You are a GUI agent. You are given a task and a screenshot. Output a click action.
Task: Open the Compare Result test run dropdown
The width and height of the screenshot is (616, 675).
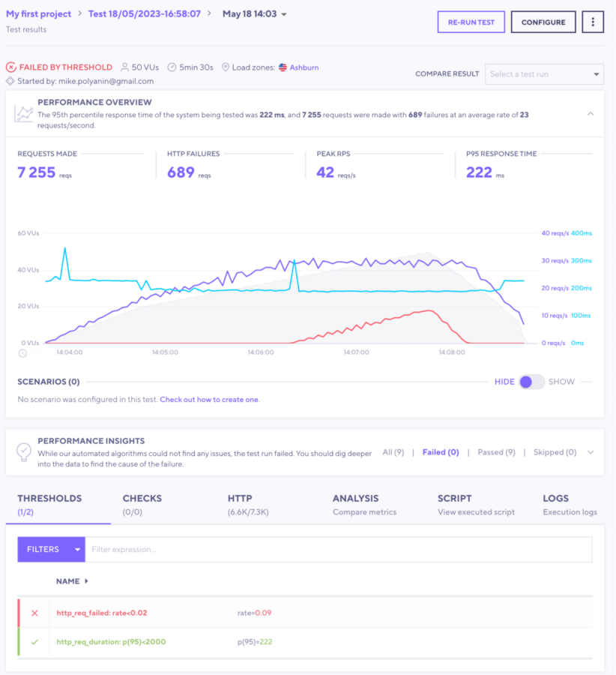click(x=545, y=74)
